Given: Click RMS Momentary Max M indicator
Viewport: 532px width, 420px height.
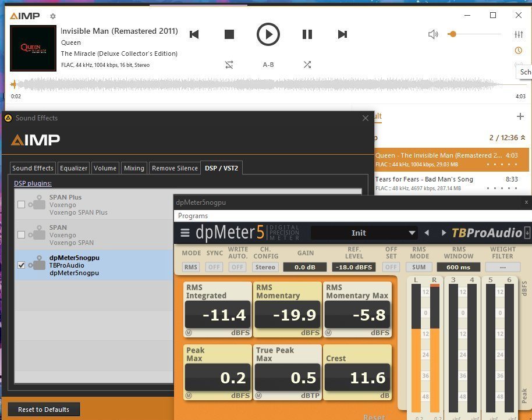Looking at the screenshot, I should (328, 333).
